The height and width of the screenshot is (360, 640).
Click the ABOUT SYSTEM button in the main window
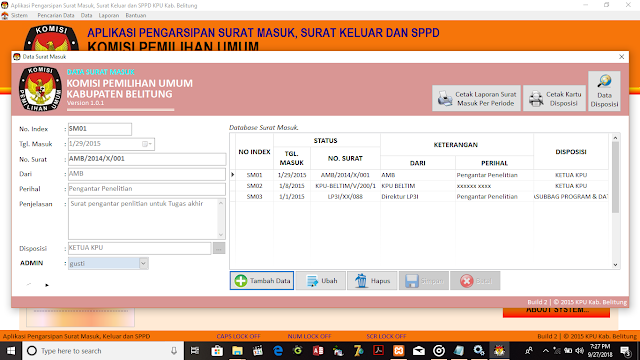coord(556,312)
